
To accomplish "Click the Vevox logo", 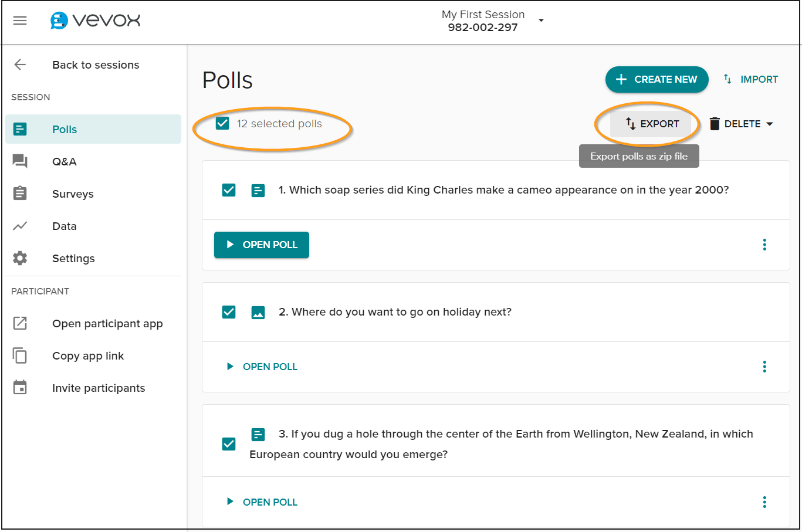I will pyautogui.click(x=96, y=21).
